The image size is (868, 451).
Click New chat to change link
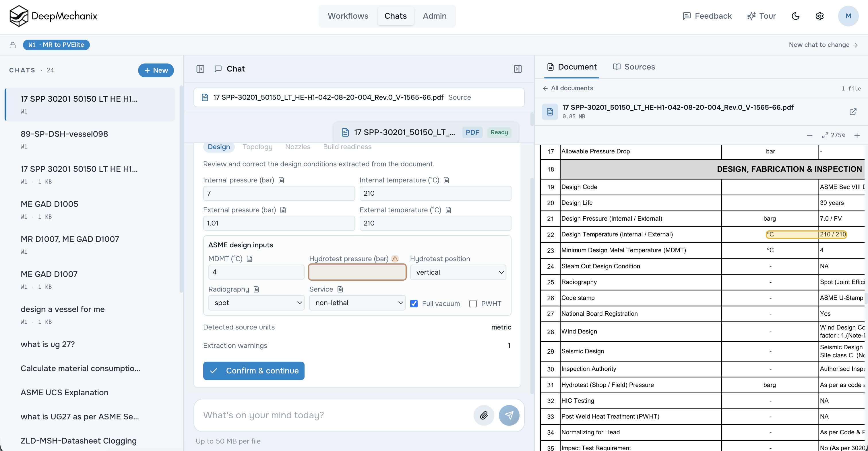tap(823, 45)
